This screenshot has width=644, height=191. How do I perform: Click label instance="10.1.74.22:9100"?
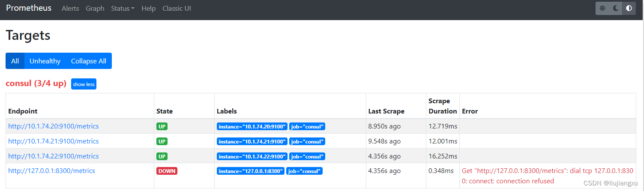(252, 157)
